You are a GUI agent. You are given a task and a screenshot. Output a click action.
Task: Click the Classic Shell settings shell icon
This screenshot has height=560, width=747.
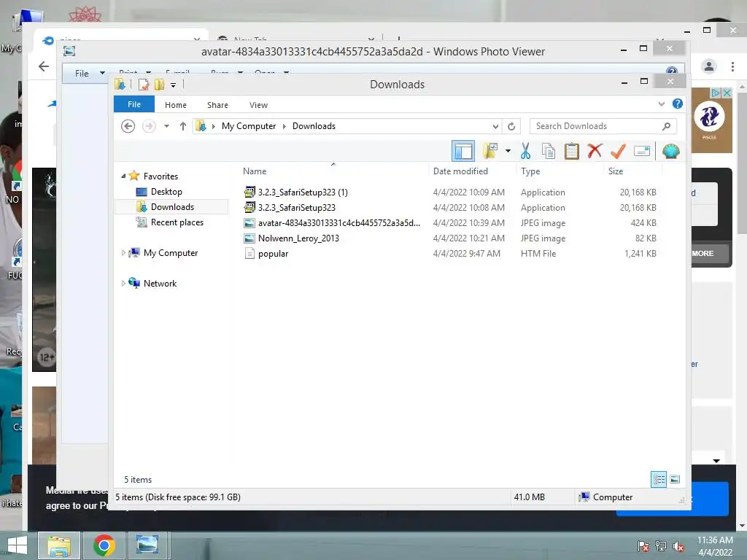tap(671, 152)
